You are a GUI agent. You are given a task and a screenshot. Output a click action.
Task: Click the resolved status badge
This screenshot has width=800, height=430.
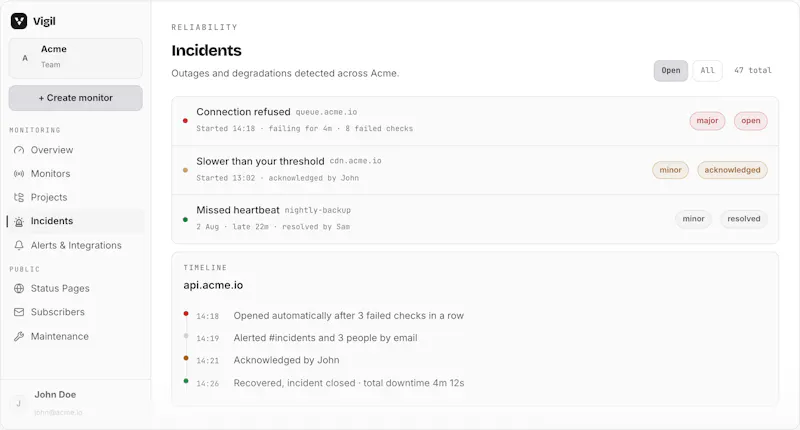[743, 219]
